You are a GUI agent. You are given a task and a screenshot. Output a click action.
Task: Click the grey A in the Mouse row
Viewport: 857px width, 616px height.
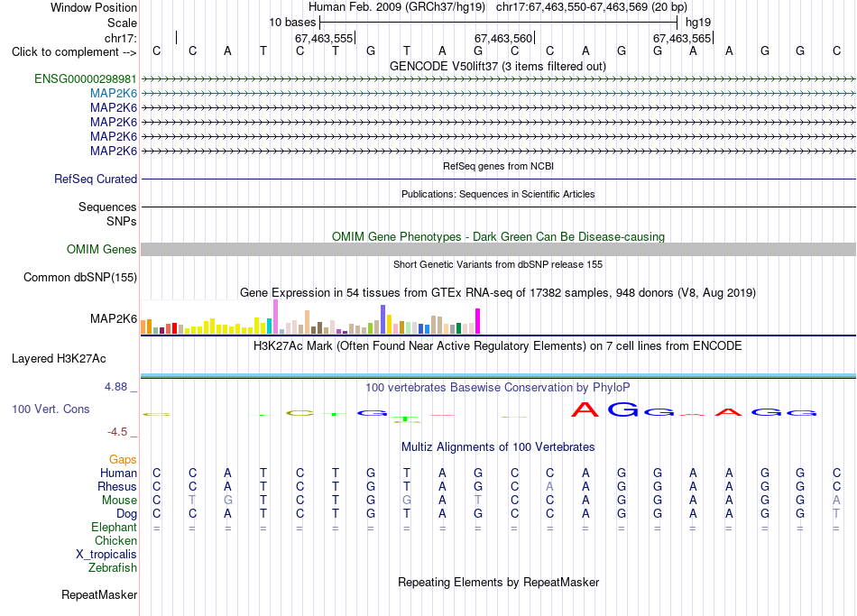coord(836,501)
